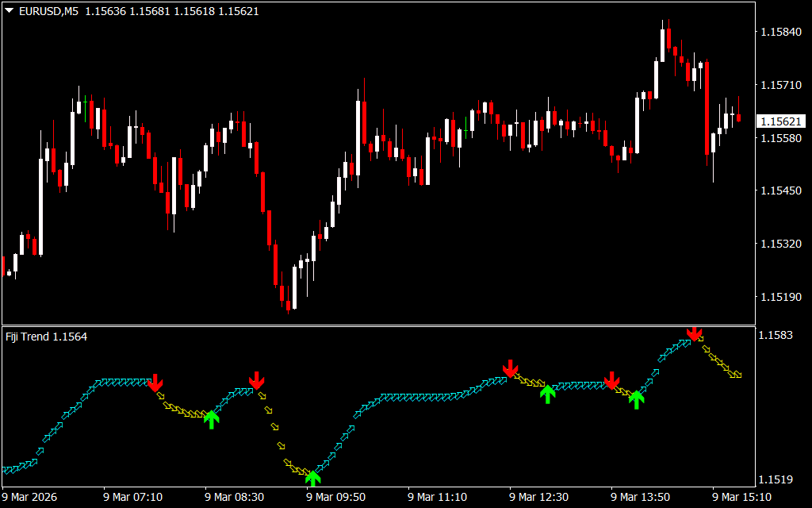Viewport: 812px width, 508px height.
Task: Click the Fiji Trend 1.1564 indicator label
Action: pos(47,337)
